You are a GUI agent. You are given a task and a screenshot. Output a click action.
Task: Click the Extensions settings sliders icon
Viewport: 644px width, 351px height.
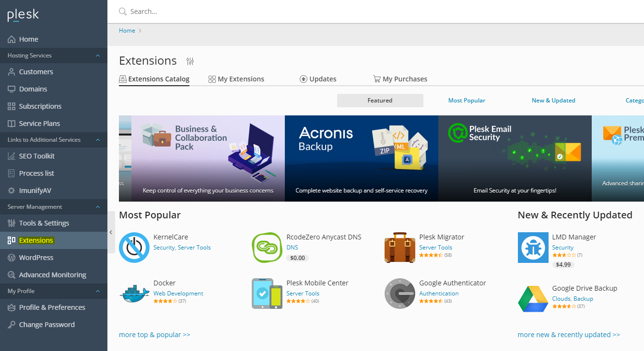(190, 61)
